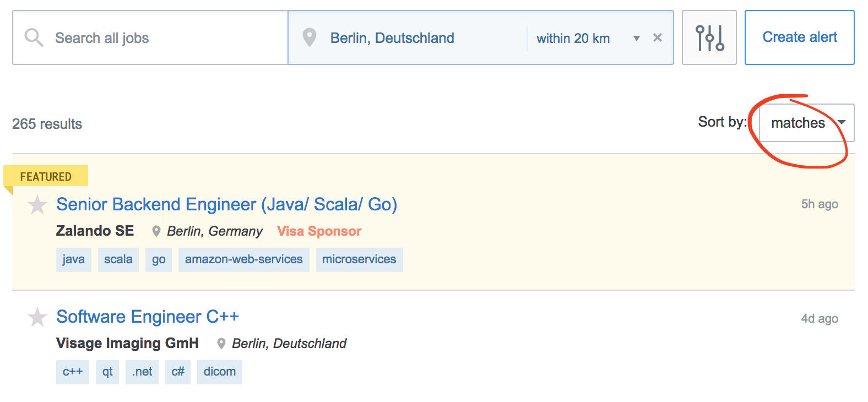This screenshot has height=402, width=868.
Task: Select the 'dicom' skill tag
Action: [219, 372]
